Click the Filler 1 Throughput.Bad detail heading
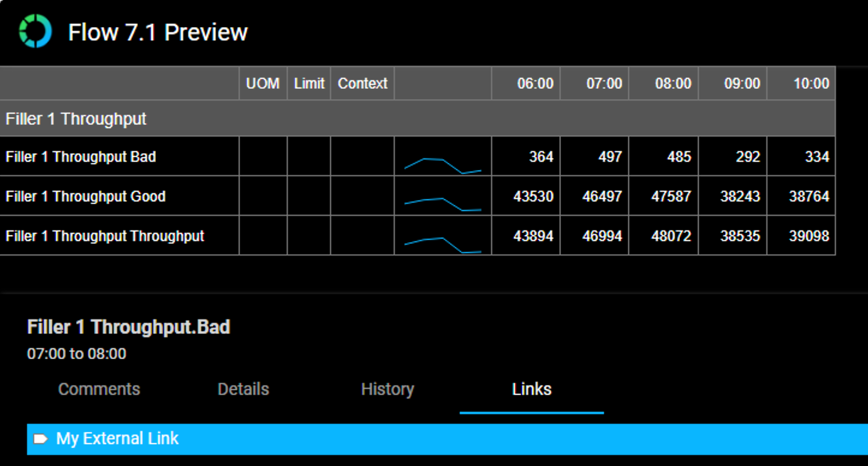 pyautogui.click(x=129, y=327)
